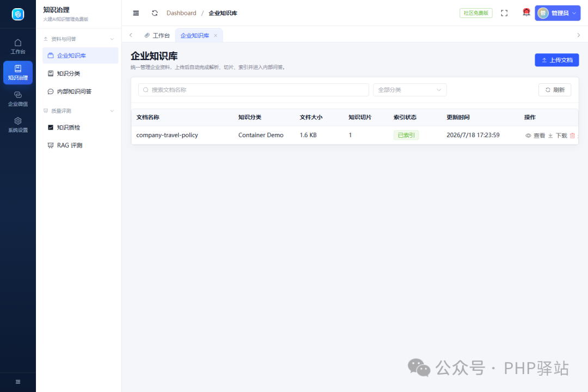This screenshot has height=392, width=588.
Task: Click the 上传文档 upload button
Action: 556,60
